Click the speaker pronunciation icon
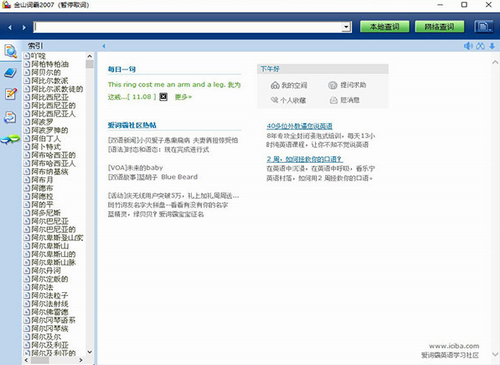This screenshot has height=365, width=500. click(468, 46)
